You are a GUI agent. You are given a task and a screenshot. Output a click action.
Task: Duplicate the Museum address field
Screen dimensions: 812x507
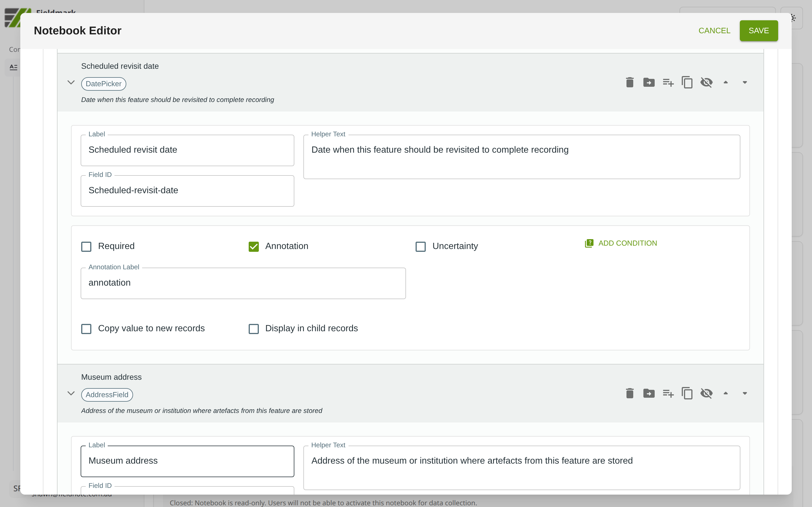tap(687, 393)
